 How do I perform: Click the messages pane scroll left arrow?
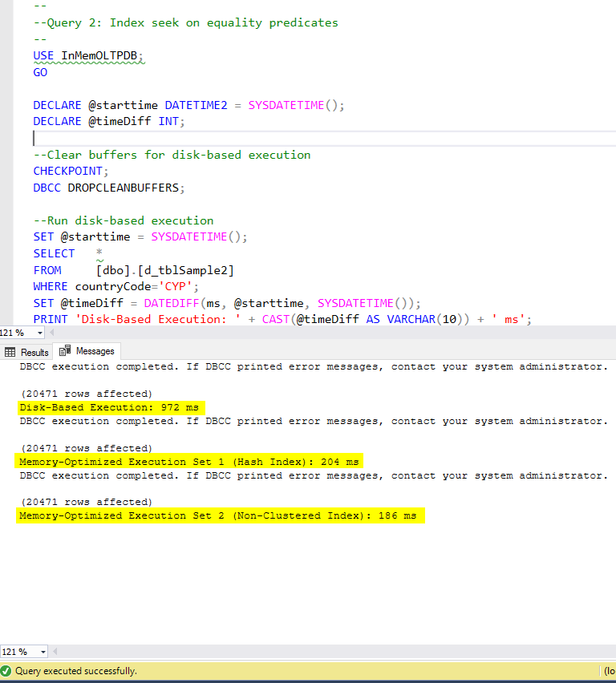(x=55, y=652)
